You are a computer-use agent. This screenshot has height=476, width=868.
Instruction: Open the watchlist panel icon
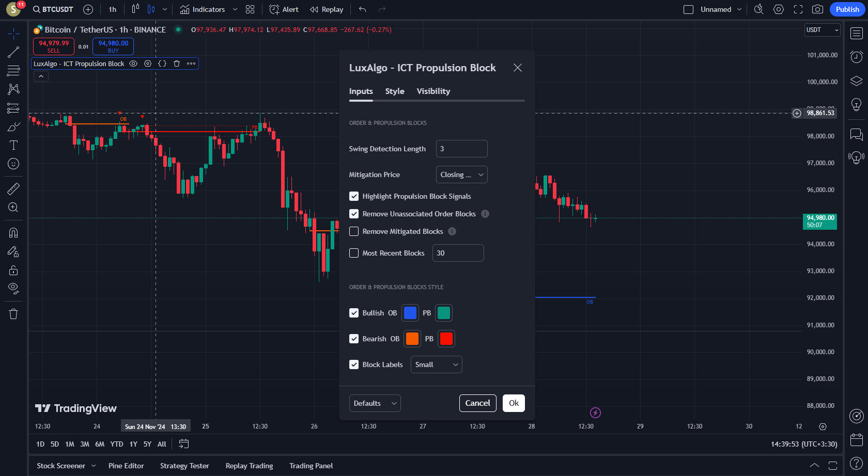(x=857, y=34)
